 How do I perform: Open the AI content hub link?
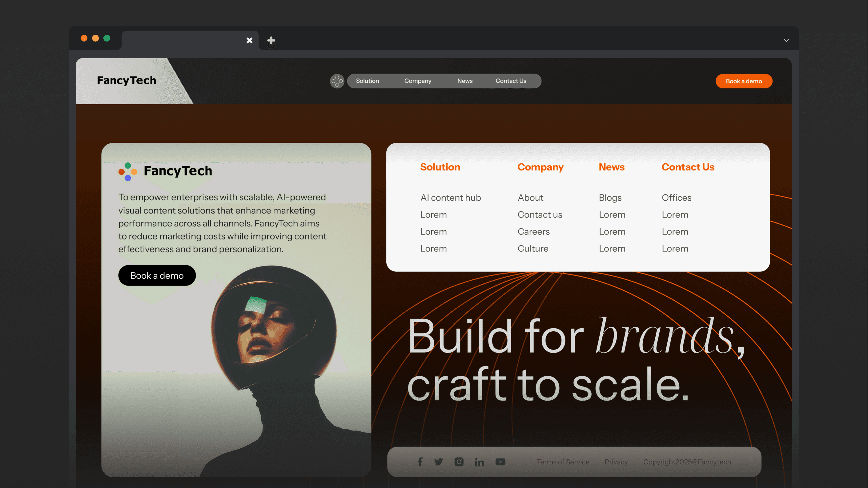(451, 198)
